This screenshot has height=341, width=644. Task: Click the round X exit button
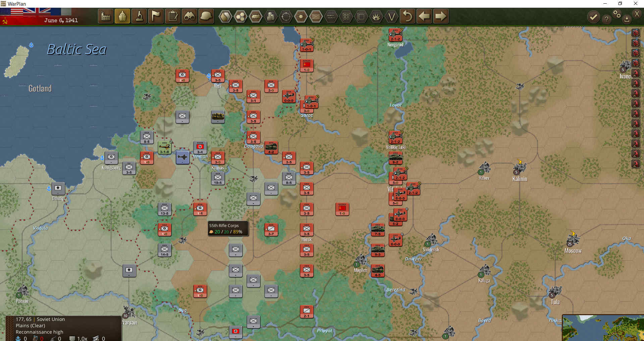[637, 14]
